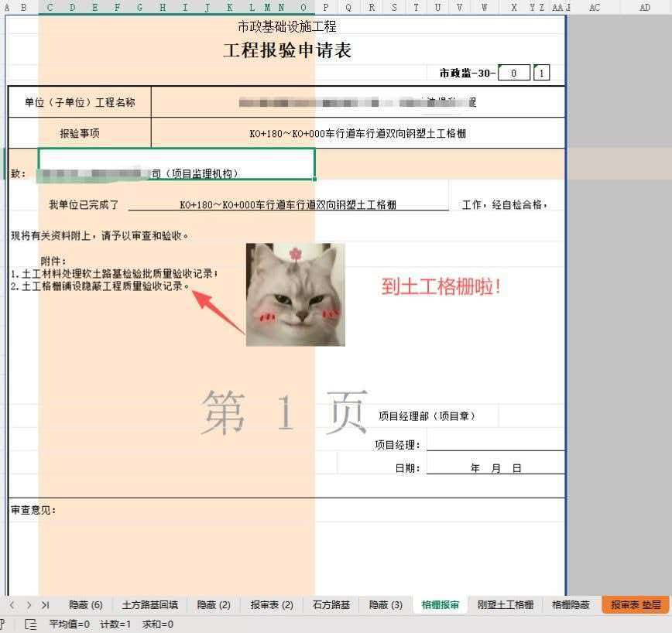Click the form number cell containing 1
This screenshot has width=672, height=633.
coord(542,73)
